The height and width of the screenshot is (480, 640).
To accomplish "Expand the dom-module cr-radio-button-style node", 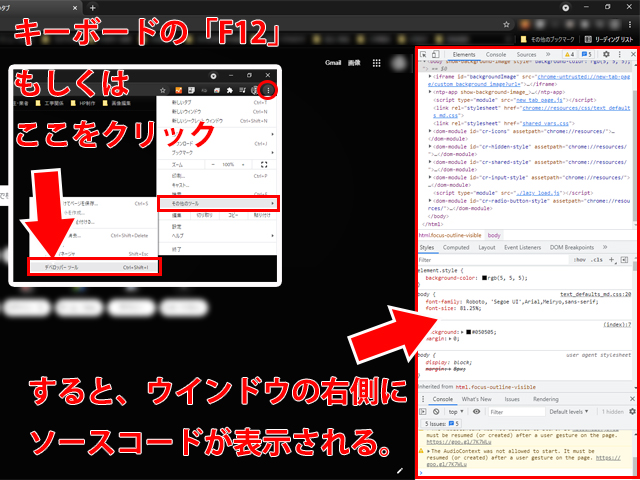I will click(x=430, y=201).
